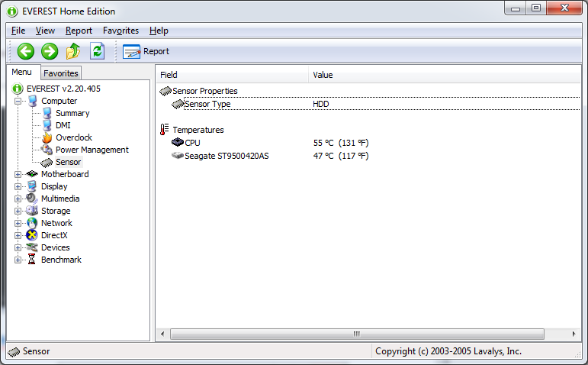Expand the Storage tree node
The width and height of the screenshot is (588, 365).
pos(18,211)
